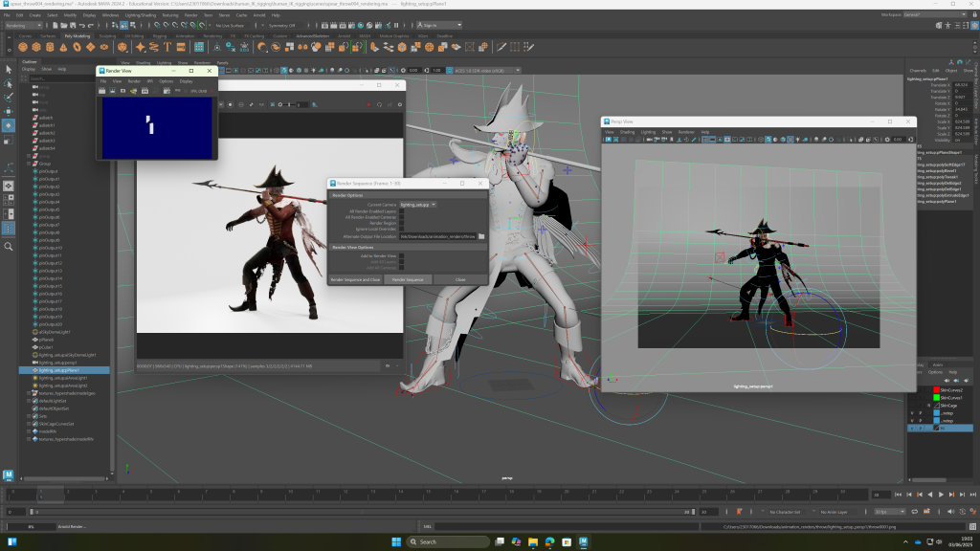This screenshot has width=980, height=551.
Task: Click the folder icon for Alternate Output File Location
Action: [481, 236]
